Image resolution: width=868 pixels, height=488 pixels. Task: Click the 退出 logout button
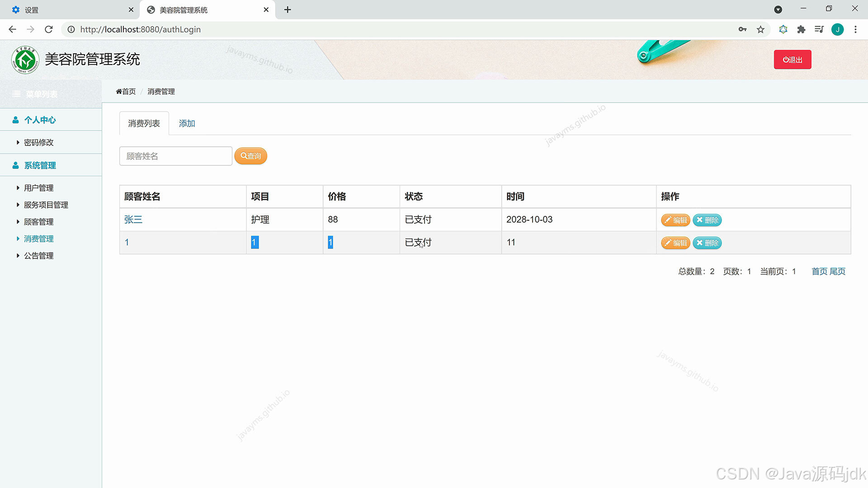(x=792, y=60)
